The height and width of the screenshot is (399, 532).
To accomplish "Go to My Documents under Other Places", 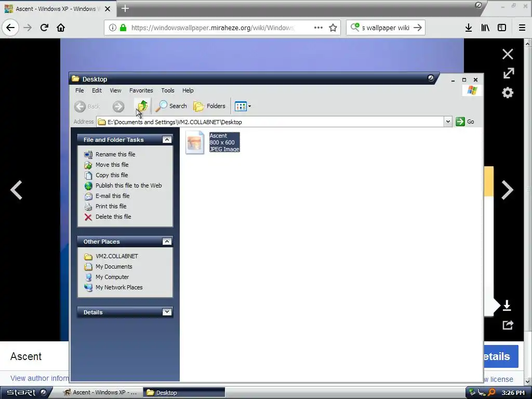I will pyautogui.click(x=114, y=267).
